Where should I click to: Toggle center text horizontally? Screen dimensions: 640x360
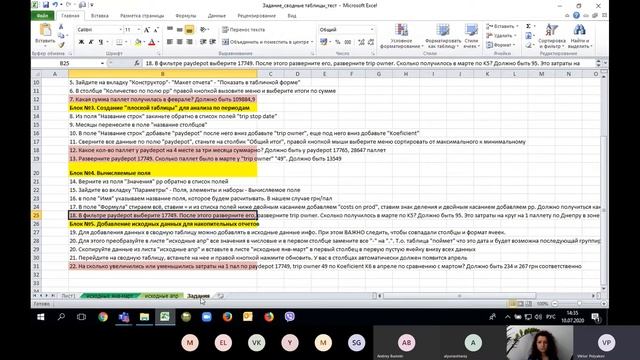click(180, 42)
